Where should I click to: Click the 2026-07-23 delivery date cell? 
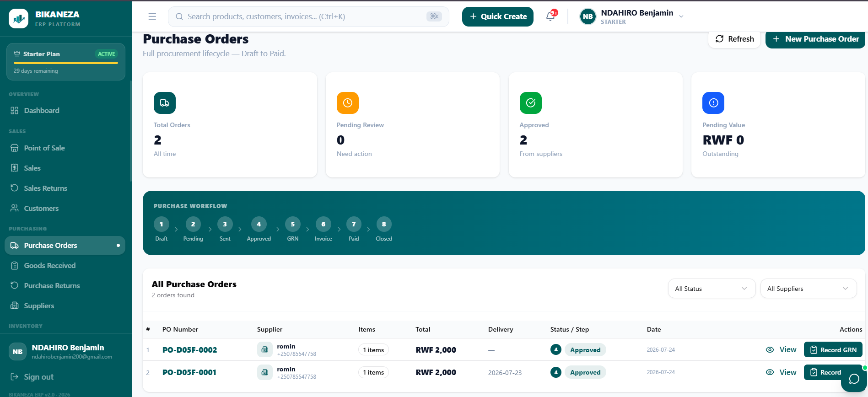coord(505,373)
